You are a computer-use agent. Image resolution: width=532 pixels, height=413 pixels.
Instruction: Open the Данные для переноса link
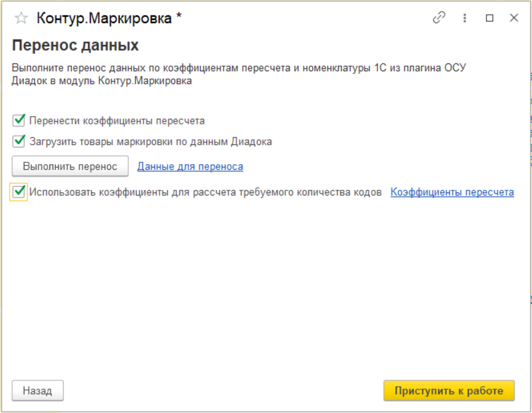tap(190, 167)
